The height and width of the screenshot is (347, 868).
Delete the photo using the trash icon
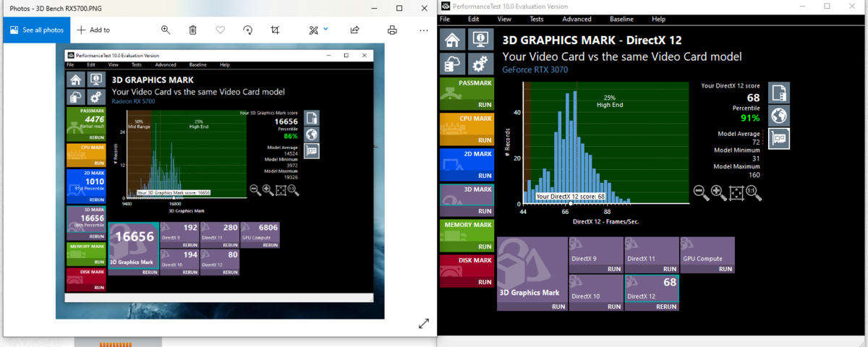point(193,30)
